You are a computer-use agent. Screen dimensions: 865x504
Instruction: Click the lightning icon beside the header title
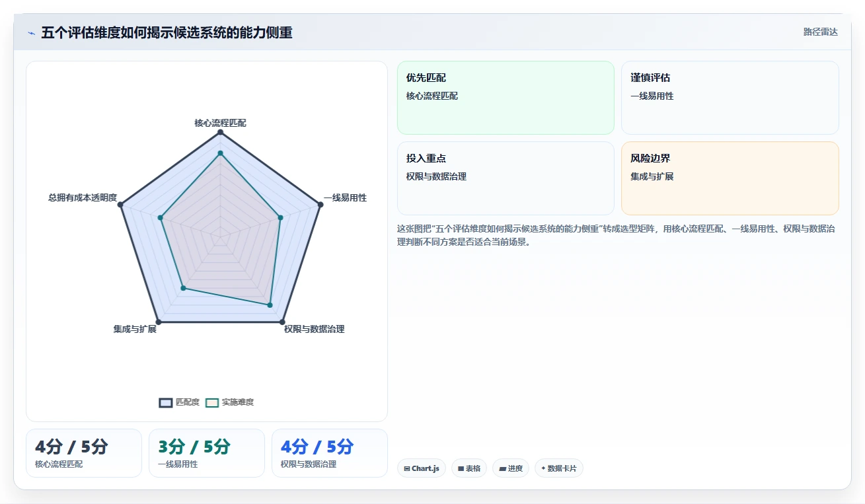pos(31,32)
